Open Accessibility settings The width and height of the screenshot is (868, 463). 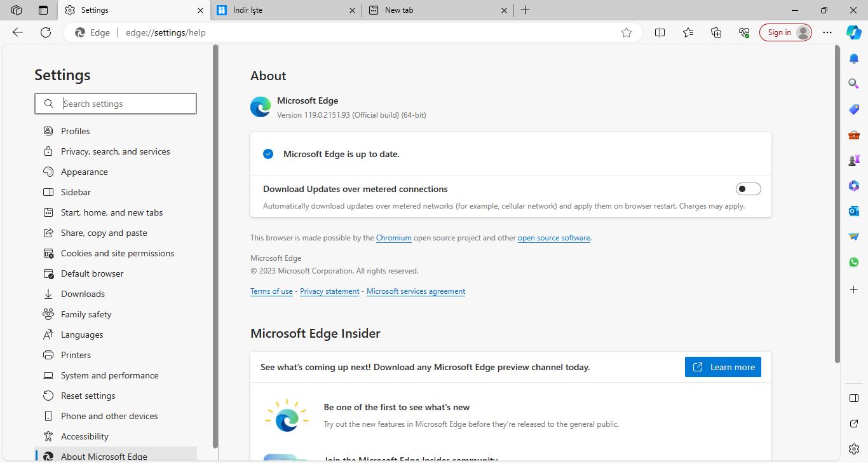click(x=116, y=436)
